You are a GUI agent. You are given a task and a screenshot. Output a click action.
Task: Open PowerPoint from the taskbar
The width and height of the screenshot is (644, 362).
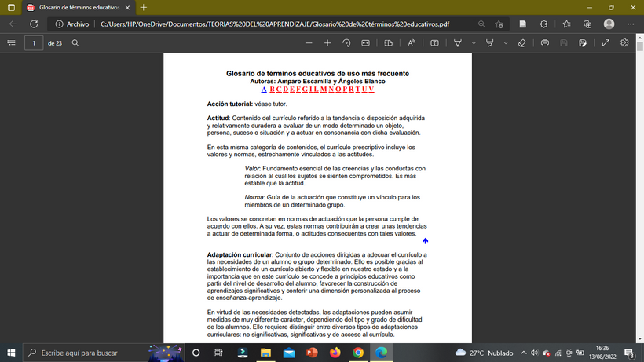(312, 353)
